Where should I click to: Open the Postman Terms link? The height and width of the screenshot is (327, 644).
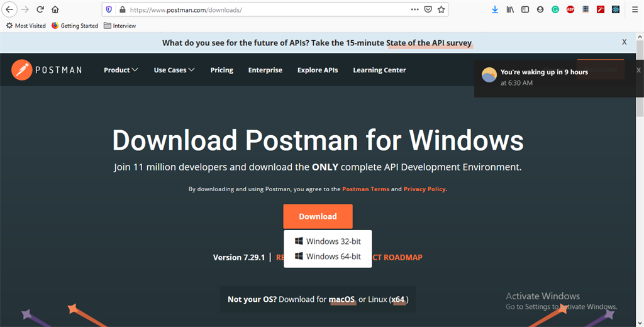(x=365, y=189)
